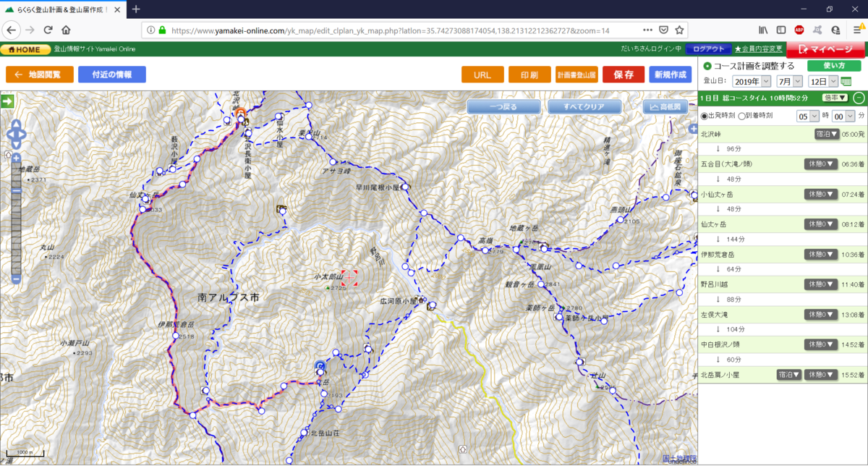Click 中白根沢ノ頭 row in course list
This screenshot has height=466, width=868.
pos(783,344)
